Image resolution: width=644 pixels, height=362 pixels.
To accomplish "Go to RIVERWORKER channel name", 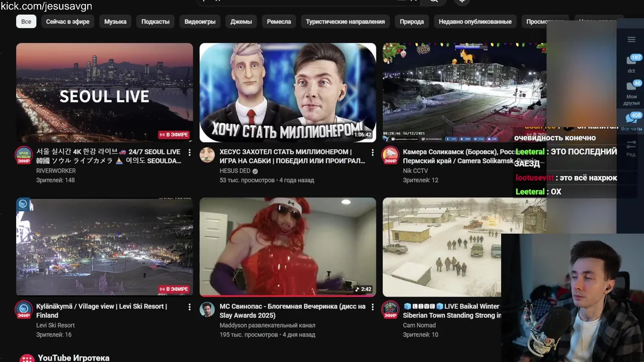I will click(x=56, y=171).
